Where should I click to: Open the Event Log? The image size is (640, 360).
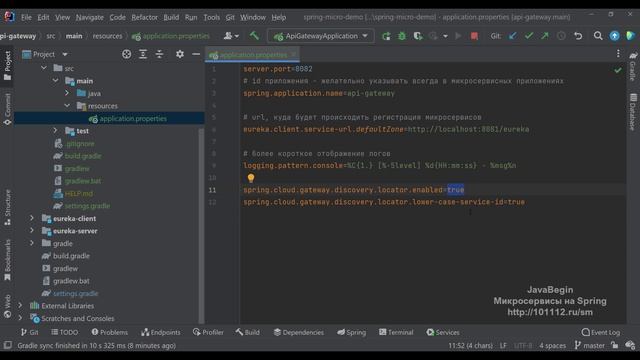(x=600, y=332)
